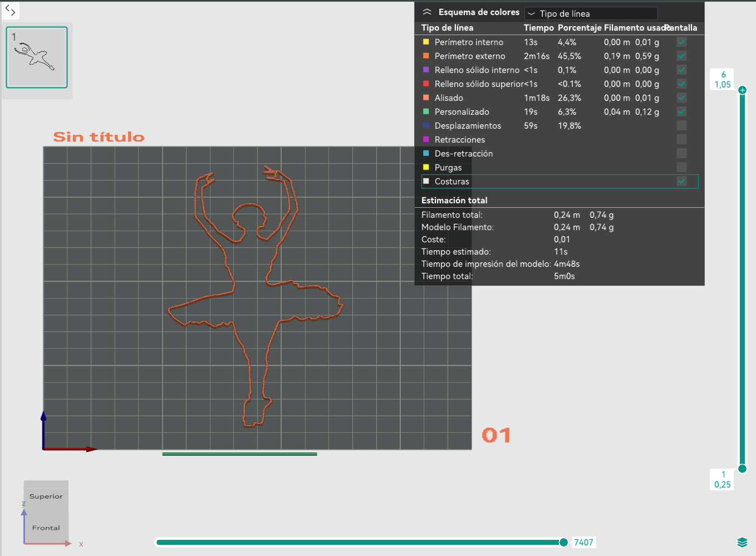Enable the Desplazamientos display checkbox

click(x=681, y=125)
